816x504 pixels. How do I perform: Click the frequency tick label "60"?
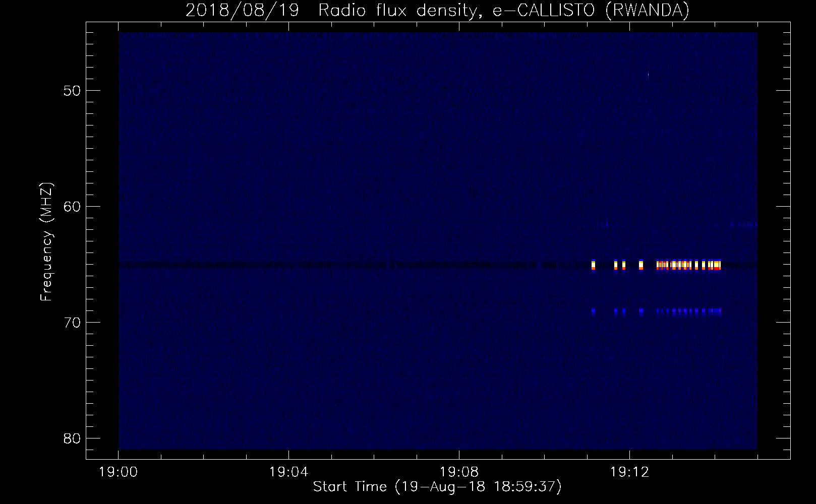pyautogui.click(x=72, y=207)
